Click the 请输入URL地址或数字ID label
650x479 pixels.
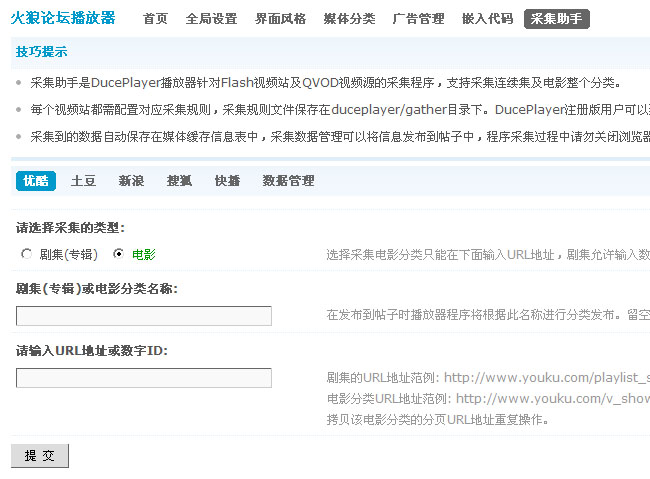click(x=92, y=351)
